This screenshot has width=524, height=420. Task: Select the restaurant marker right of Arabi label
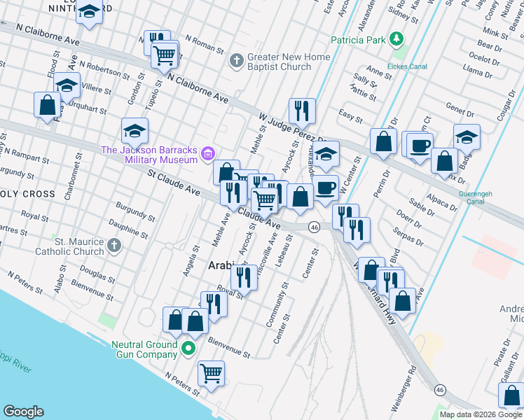[244, 278]
